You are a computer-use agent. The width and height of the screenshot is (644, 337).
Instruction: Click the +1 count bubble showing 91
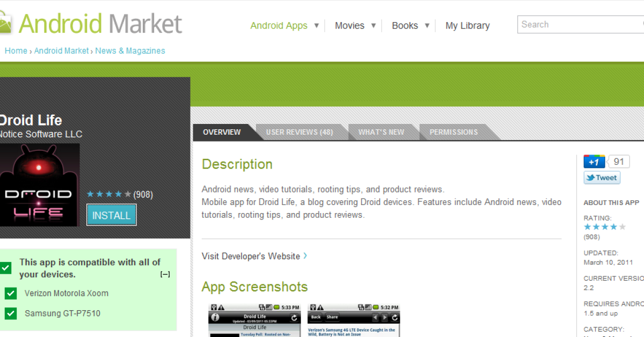(x=619, y=162)
